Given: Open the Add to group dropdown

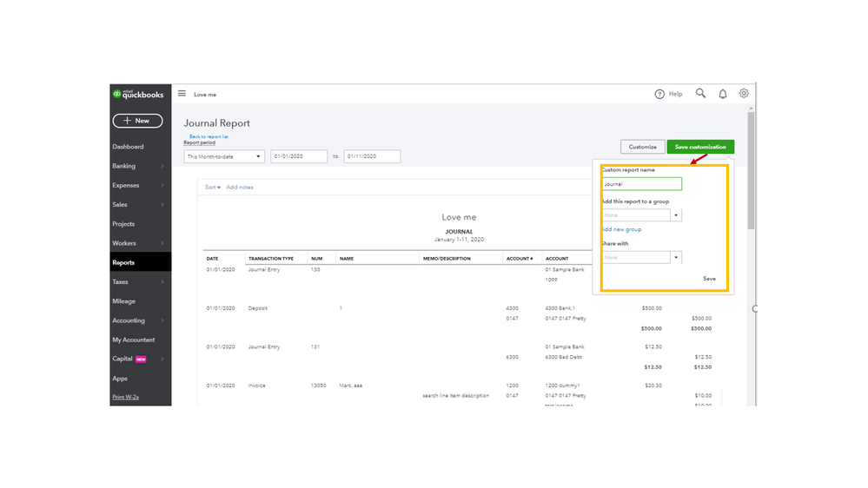Looking at the screenshot, I should 676,215.
